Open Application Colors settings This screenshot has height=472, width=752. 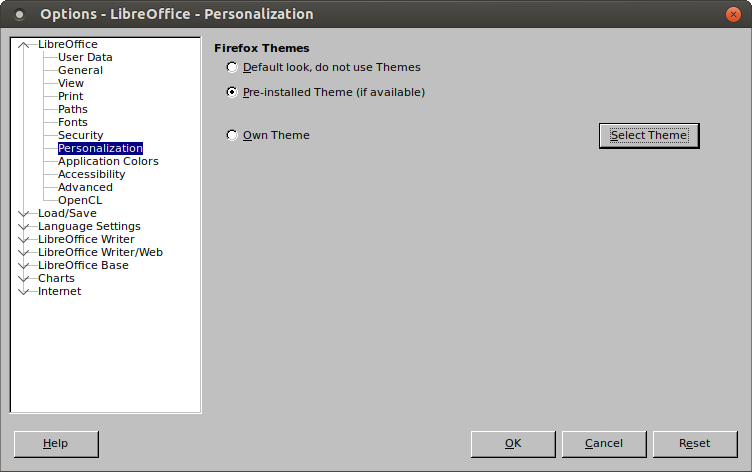(108, 161)
